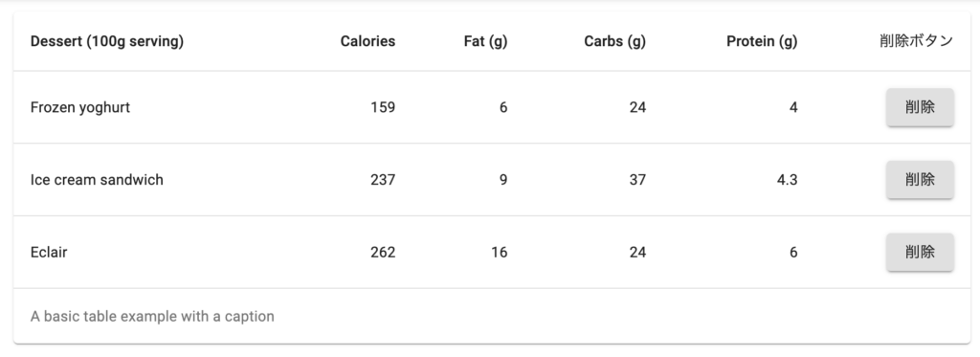Click the 262 calories cell
Image resolution: width=980 pixels, height=357 pixels.
click(x=383, y=253)
